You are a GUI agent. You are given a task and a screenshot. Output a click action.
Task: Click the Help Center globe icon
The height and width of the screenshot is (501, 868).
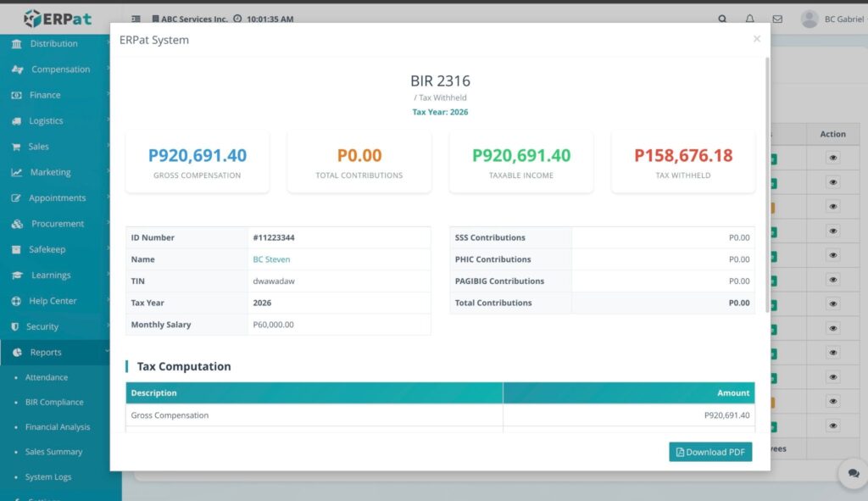point(17,301)
